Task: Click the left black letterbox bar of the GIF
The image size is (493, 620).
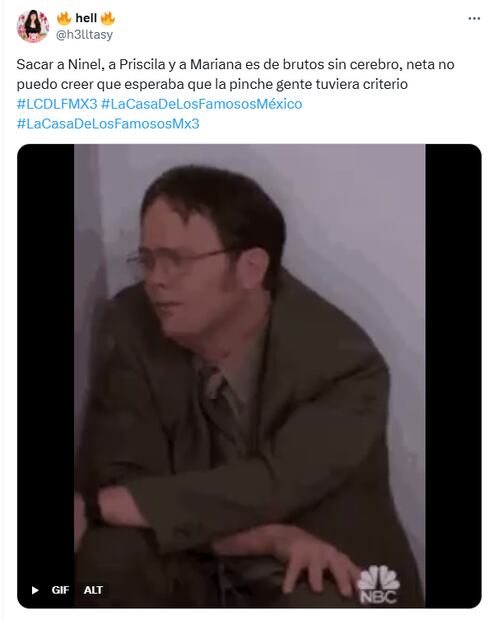Action: pyautogui.click(x=45, y=376)
